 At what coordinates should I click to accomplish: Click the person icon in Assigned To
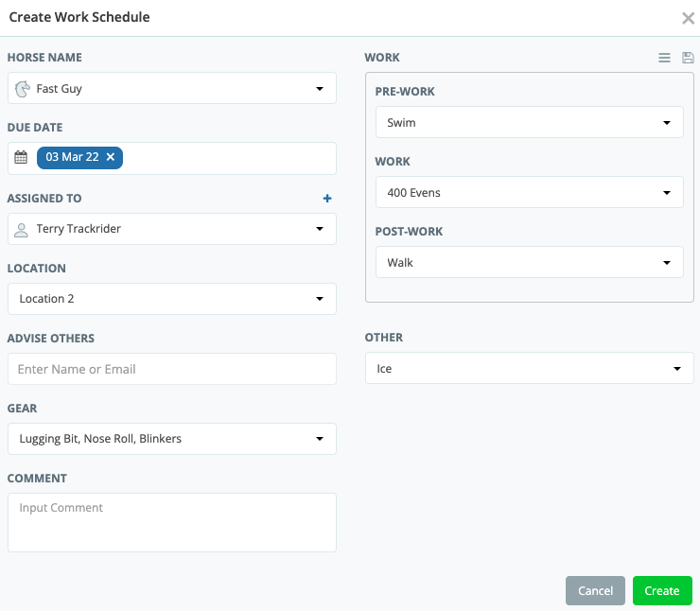22,229
